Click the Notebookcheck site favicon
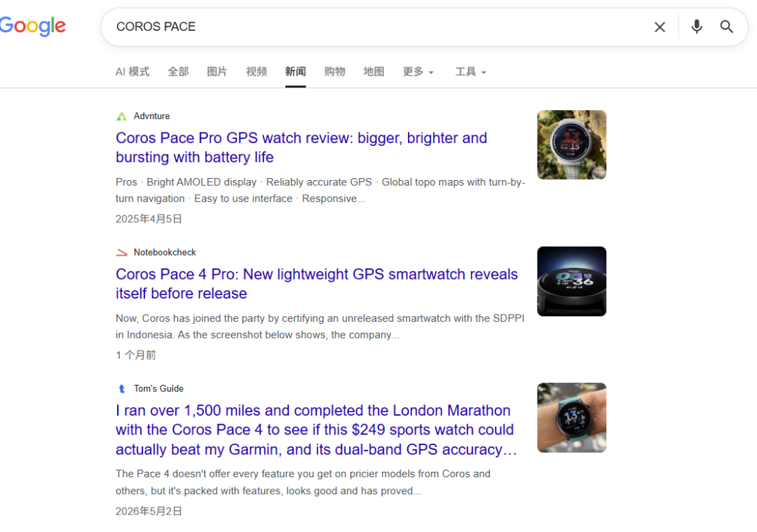 coord(122,252)
